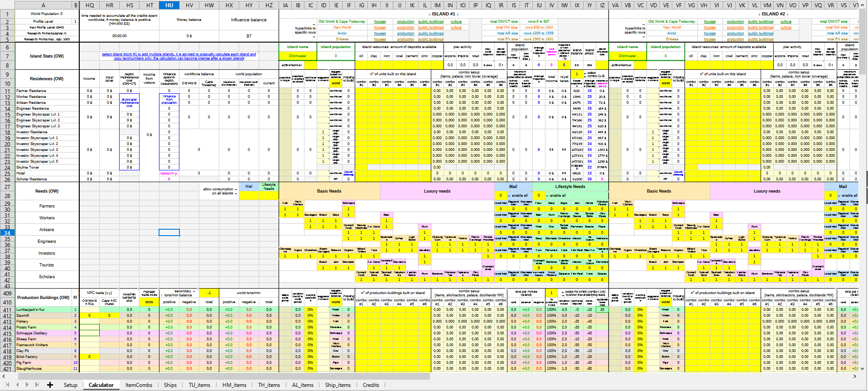
Task: Switch to the Credits sheet tab
Action: 371,385
